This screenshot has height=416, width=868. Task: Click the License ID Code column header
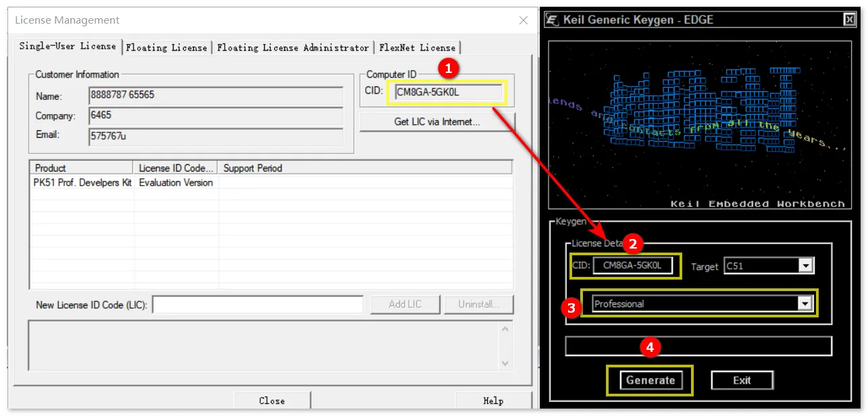(176, 167)
